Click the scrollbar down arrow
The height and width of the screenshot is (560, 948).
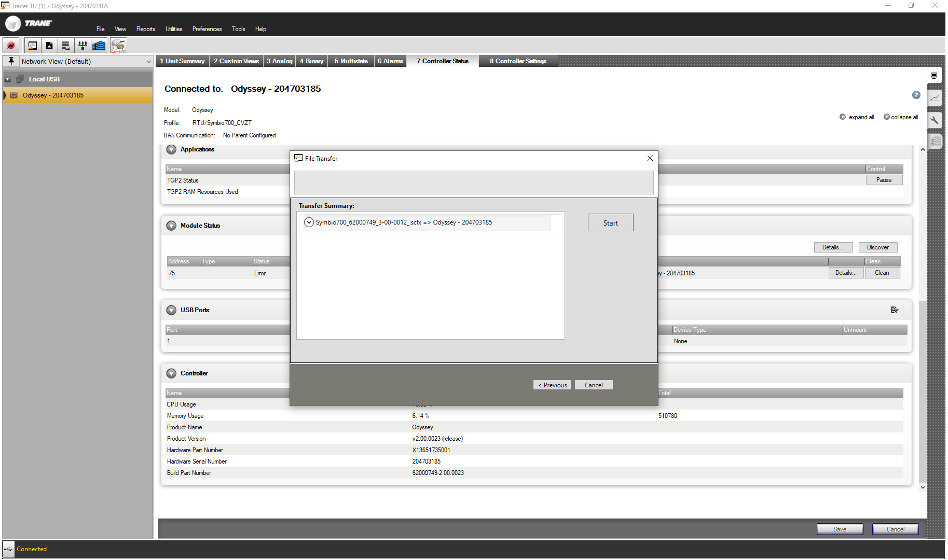coord(923,487)
